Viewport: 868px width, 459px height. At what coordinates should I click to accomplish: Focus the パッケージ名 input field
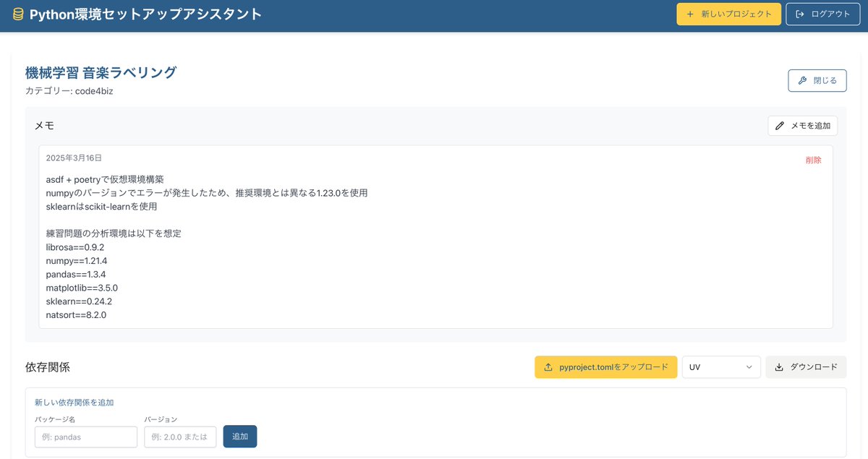pyautogui.click(x=85, y=437)
